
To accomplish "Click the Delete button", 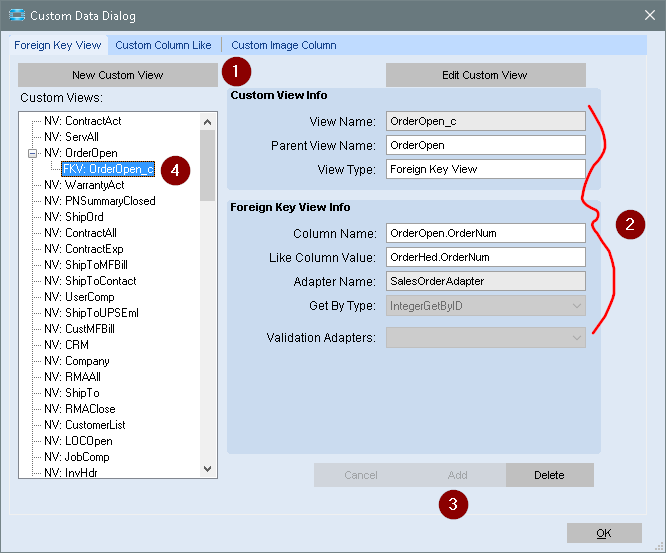I will [549, 475].
